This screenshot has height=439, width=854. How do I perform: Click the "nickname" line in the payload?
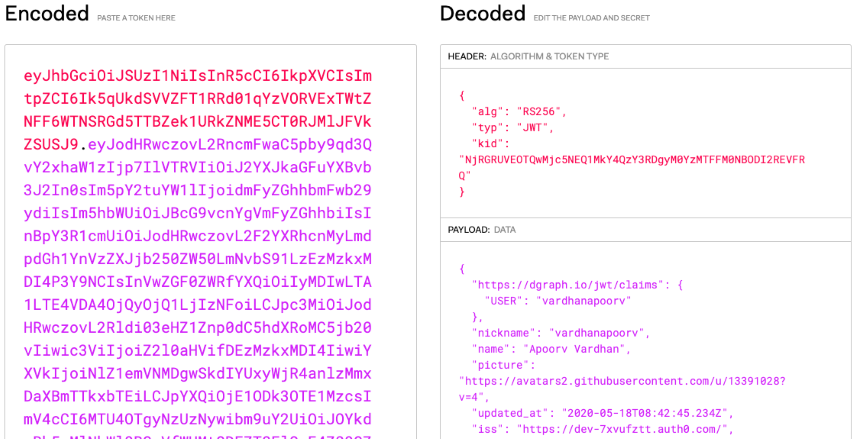click(x=561, y=332)
